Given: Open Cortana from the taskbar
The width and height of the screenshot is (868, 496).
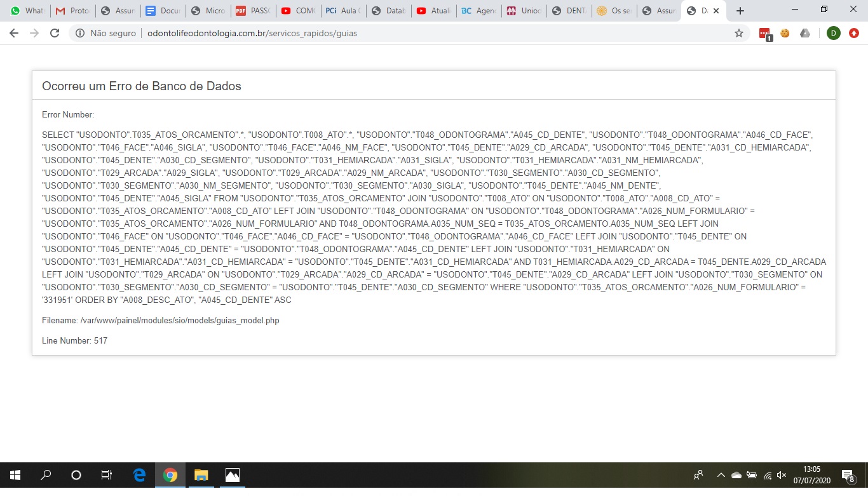Looking at the screenshot, I should [x=76, y=475].
